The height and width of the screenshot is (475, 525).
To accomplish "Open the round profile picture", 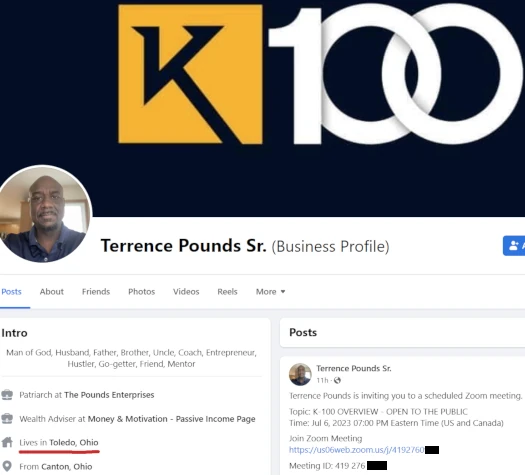I will [x=43, y=214].
